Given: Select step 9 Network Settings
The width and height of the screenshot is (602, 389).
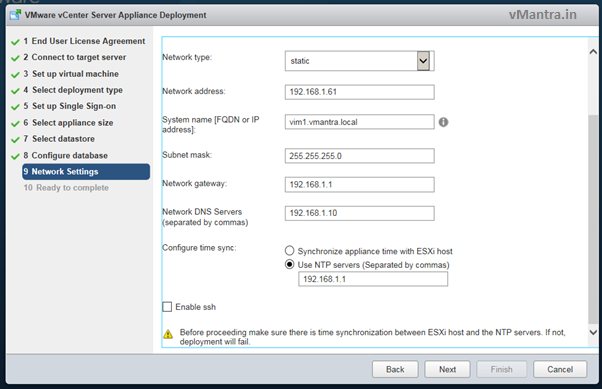Looking at the screenshot, I should click(x=86, y=172).
